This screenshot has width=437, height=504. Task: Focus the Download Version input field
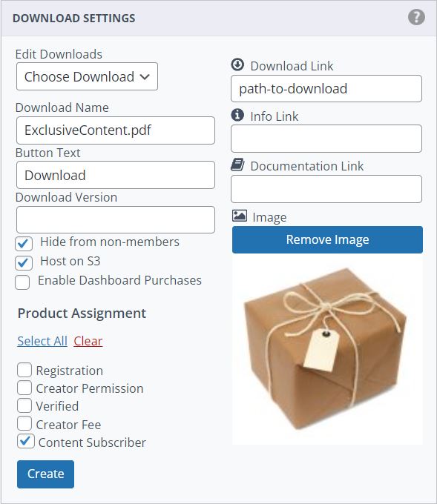tap(116, 220)
